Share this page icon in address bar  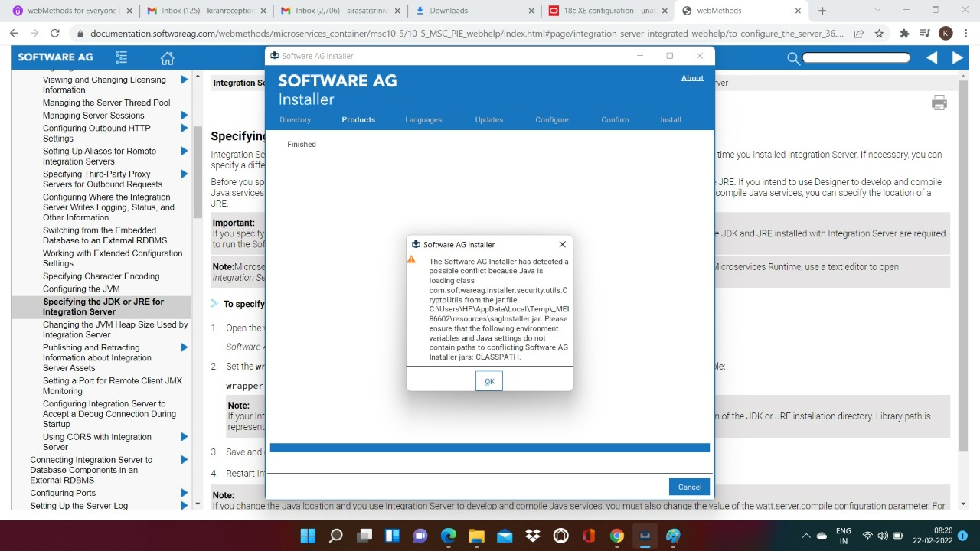(x=859, y=34)
